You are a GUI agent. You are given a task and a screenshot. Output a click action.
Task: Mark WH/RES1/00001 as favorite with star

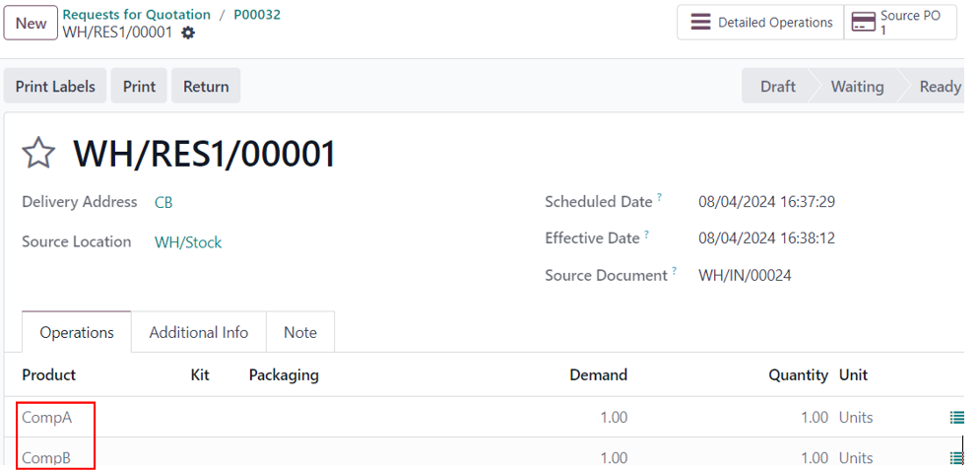point(38,154)
